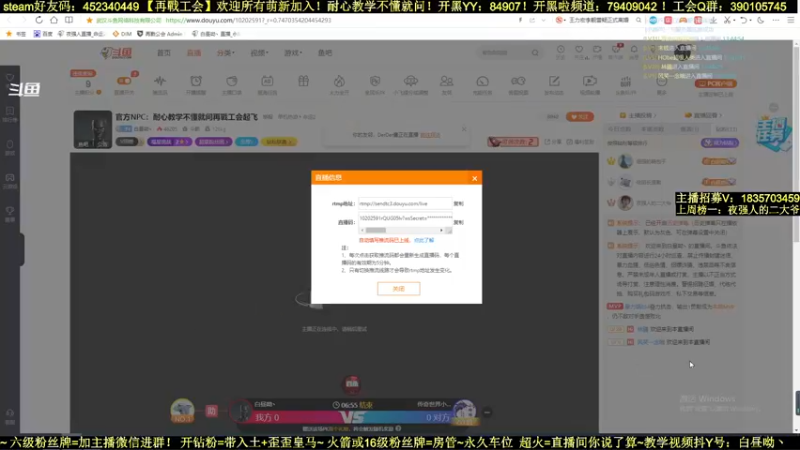
Task: Open the DIM bookmark
Action: 122,34
